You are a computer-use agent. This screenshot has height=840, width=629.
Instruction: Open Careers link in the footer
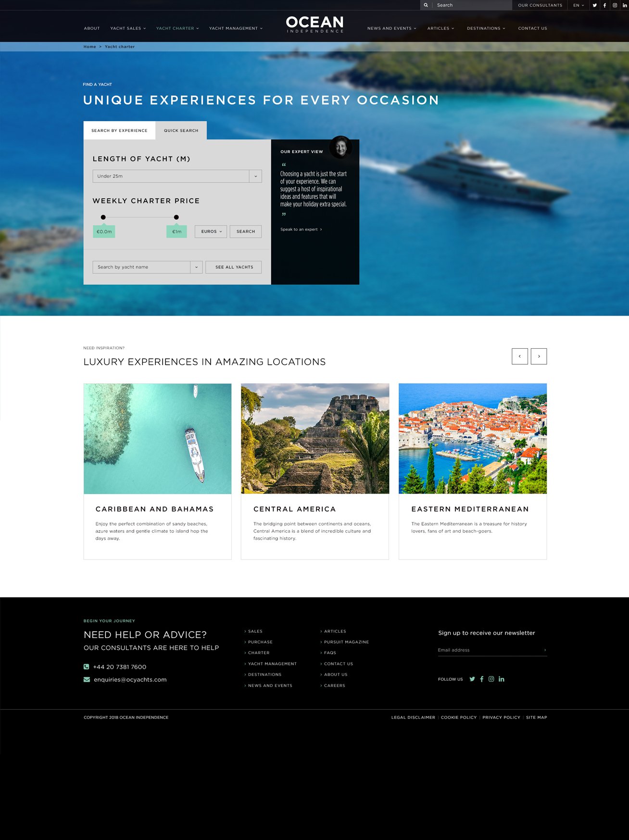coord(334,686)
